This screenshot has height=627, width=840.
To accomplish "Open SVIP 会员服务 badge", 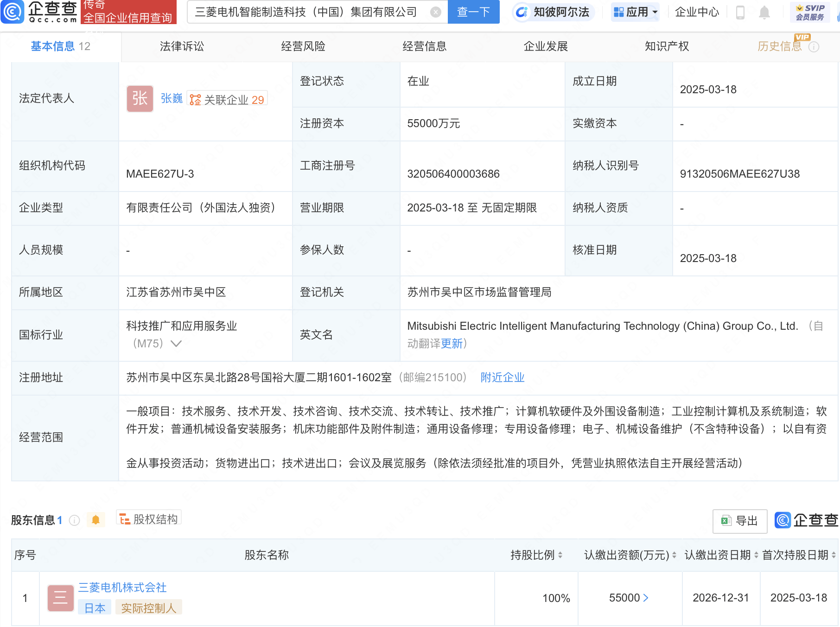I will (x=809, y=12).
